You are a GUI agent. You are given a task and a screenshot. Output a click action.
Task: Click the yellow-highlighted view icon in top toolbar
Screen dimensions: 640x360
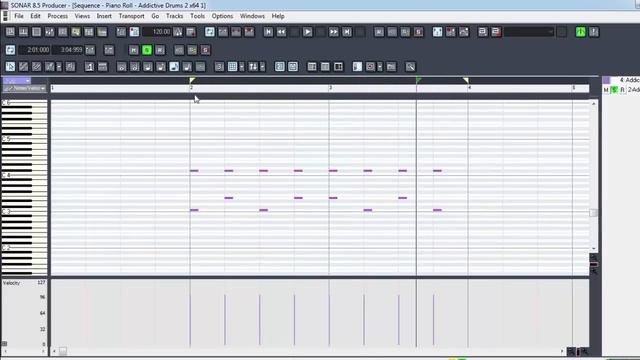[76, 32]
